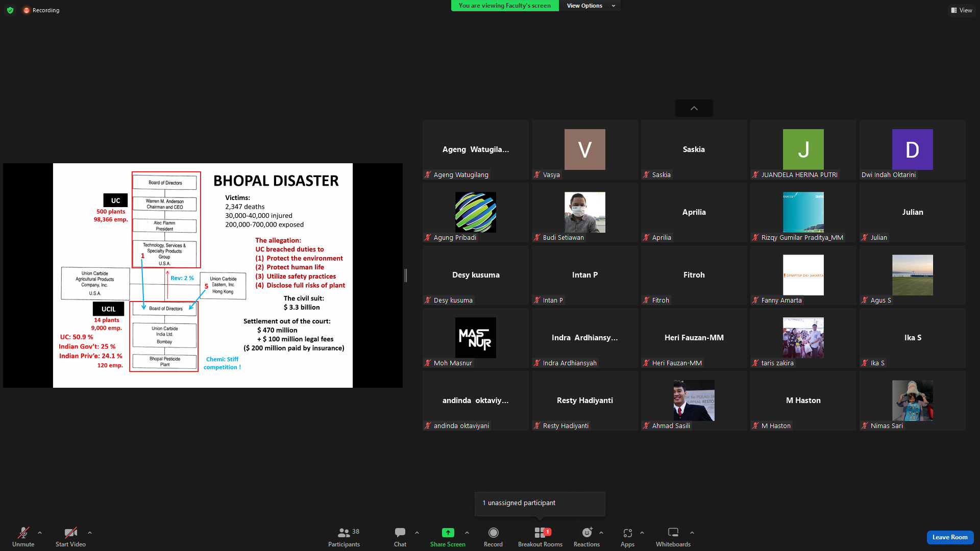Click 'Settlement out of the court:' on slide
Screen dimensions: 980x551
click(287, 321)
